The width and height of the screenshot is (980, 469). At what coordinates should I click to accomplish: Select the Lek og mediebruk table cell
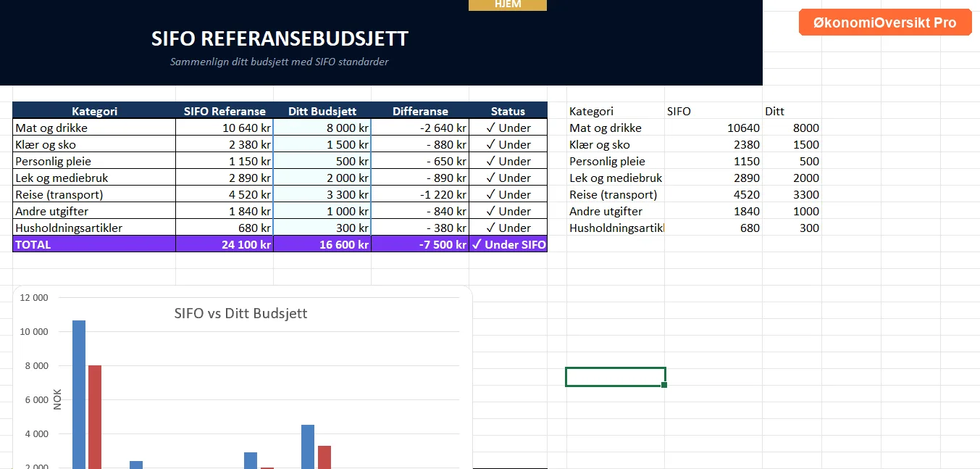tap(94, 178)
